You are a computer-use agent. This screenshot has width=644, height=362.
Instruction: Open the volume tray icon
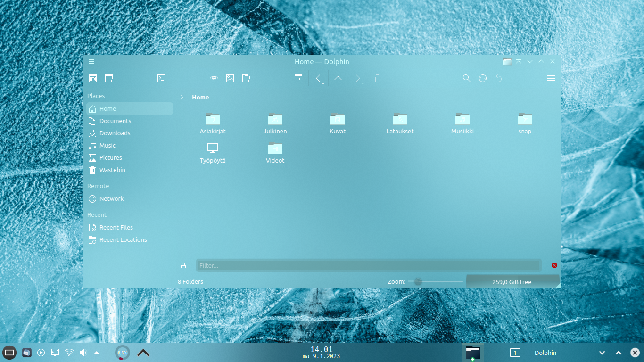83,353
